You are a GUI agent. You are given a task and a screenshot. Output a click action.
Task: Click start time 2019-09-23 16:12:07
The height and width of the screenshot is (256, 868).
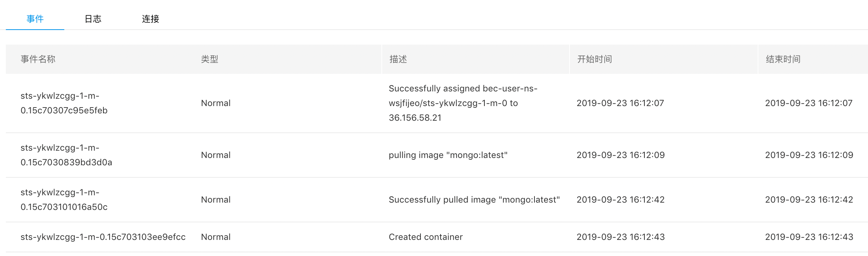tap(620, 103)
